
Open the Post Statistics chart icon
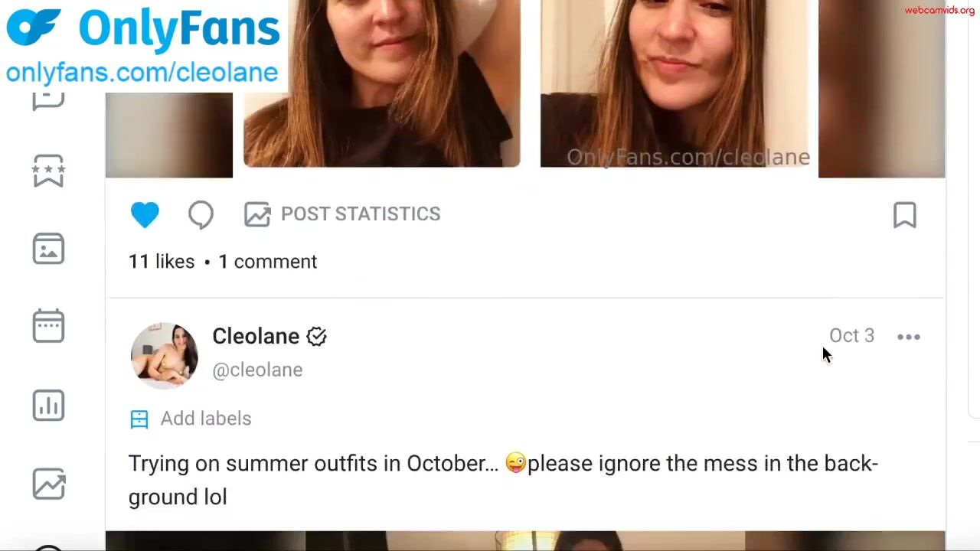coord(257,214)
